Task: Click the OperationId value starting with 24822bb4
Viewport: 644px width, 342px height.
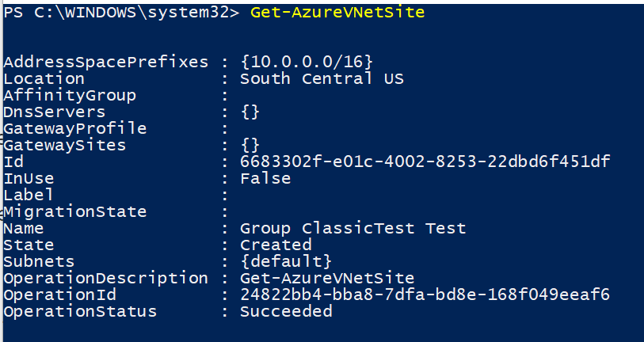Action: click(425, 295)
